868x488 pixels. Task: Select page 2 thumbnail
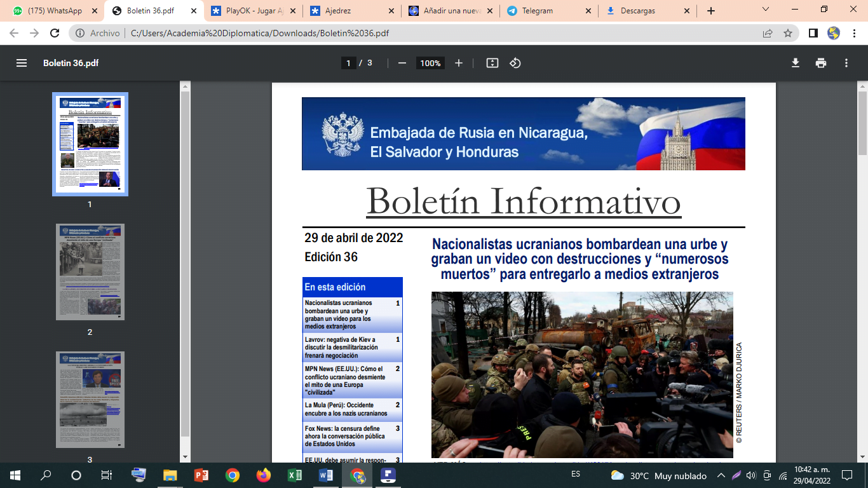[x=90, y=271]
